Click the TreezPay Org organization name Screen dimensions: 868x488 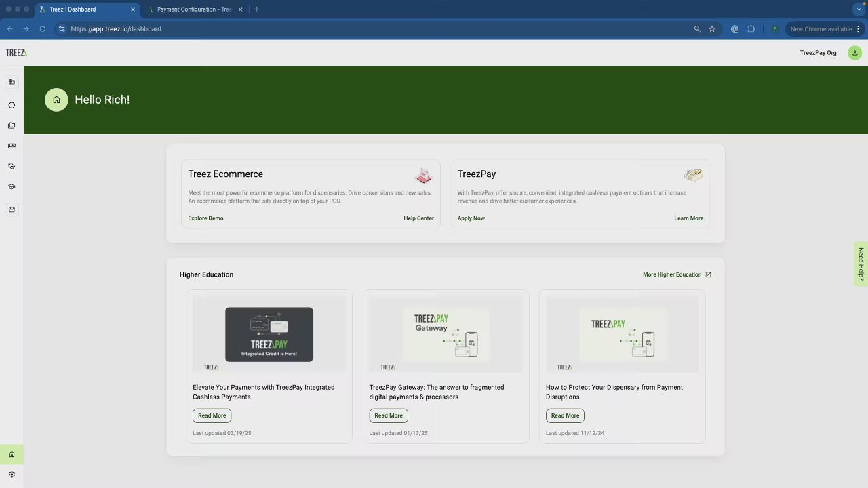tap(818, 53)
